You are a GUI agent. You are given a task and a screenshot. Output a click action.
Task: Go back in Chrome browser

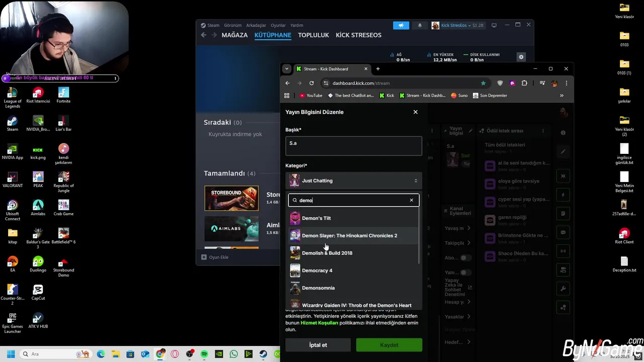(287, 83)
